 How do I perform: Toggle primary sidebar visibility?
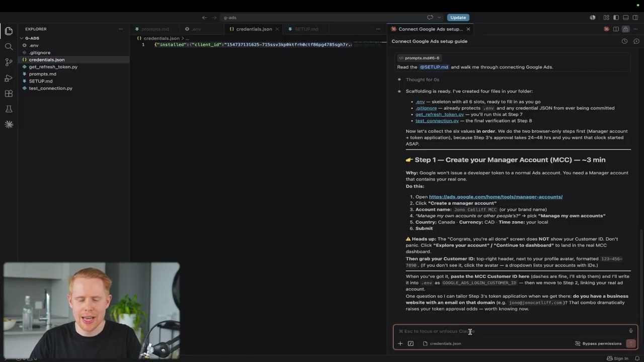tap(616, 18)
